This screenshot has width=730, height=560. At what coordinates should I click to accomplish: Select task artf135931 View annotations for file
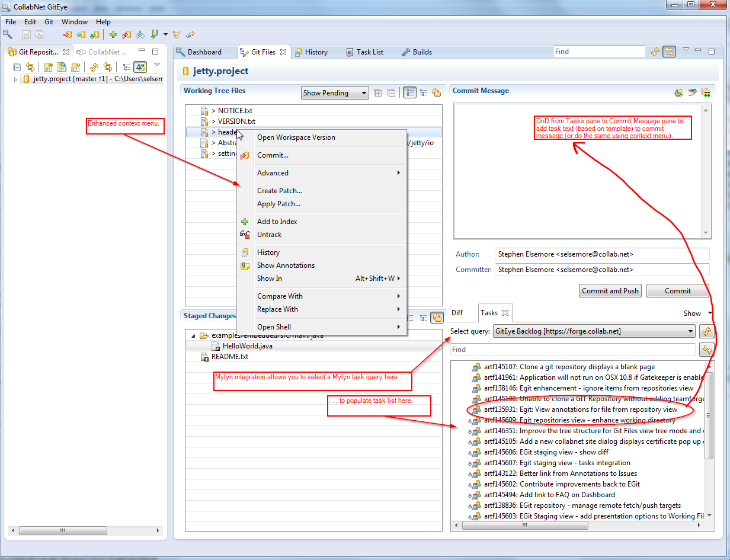pos(581,409)
